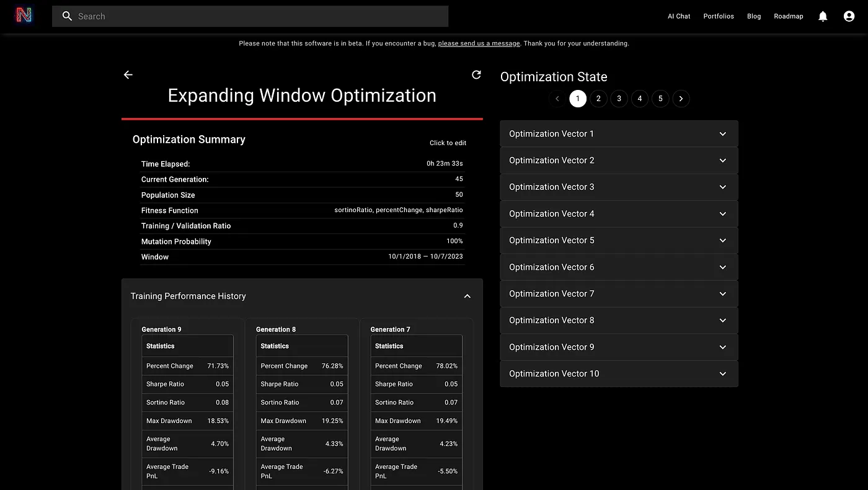Click the Window date range value
Screen dimensions: 868x490
point(425,256)
